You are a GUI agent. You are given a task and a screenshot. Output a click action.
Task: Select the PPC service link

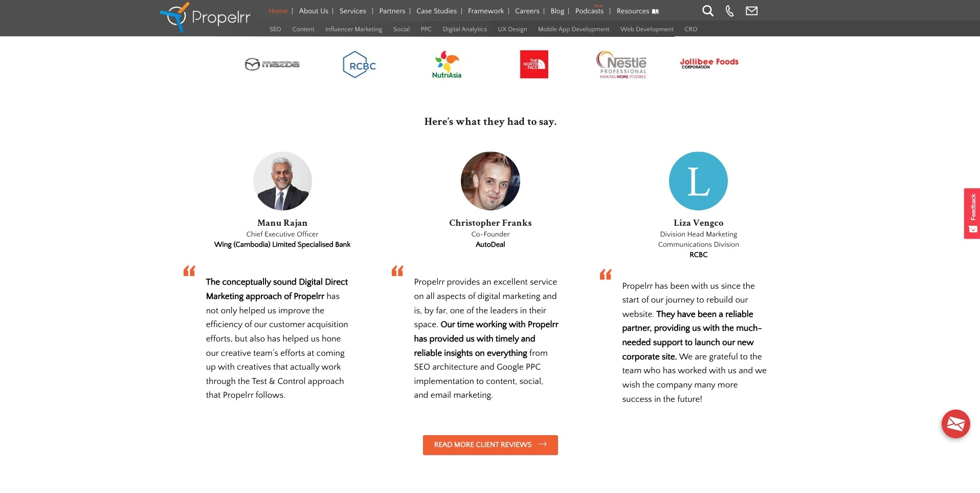[426, 29]
